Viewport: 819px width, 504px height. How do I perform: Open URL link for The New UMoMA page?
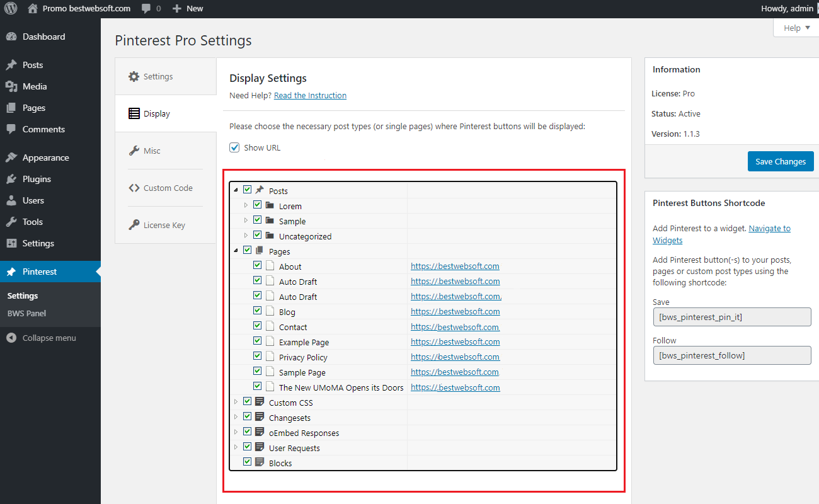pos(455,387)
